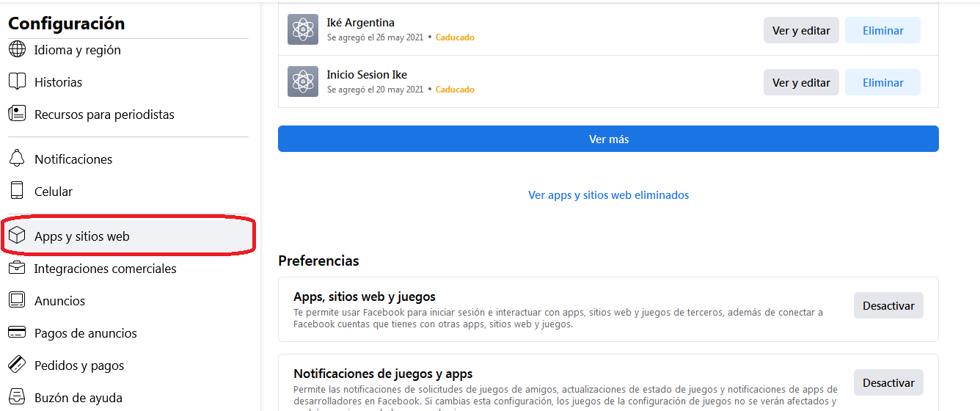Click the blue Ver más button
This screenshot has width=980, height=411.
click(608, 139)
